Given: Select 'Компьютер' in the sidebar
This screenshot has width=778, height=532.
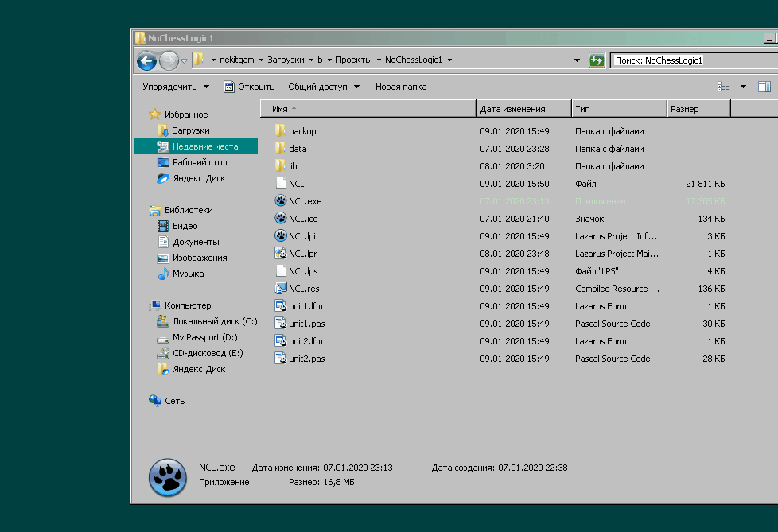Looking at the screenshot, I should click(180, 305).
